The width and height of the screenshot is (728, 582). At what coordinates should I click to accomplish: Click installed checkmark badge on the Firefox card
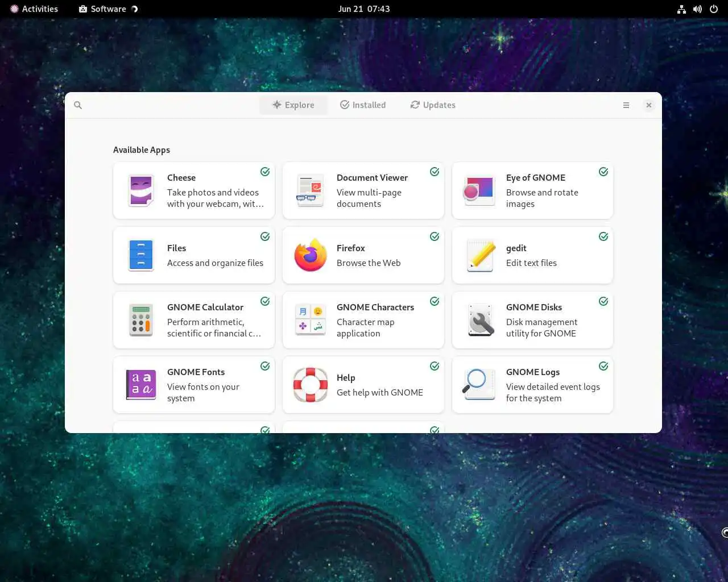click(x=435, y=236)
